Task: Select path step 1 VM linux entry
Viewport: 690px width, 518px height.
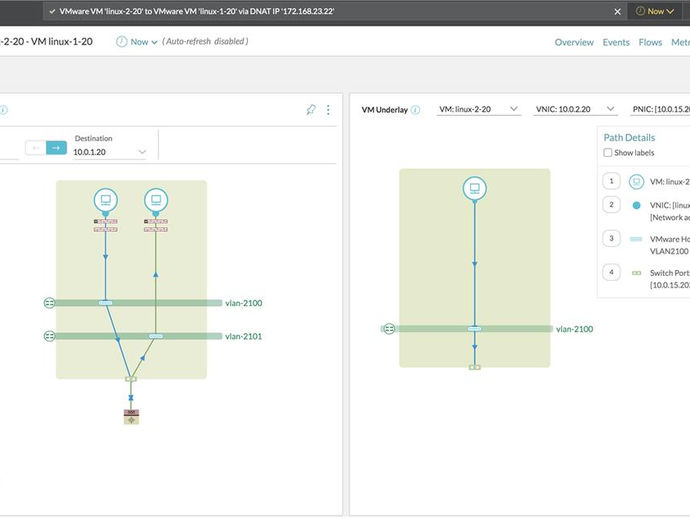Action: [646, 181]
